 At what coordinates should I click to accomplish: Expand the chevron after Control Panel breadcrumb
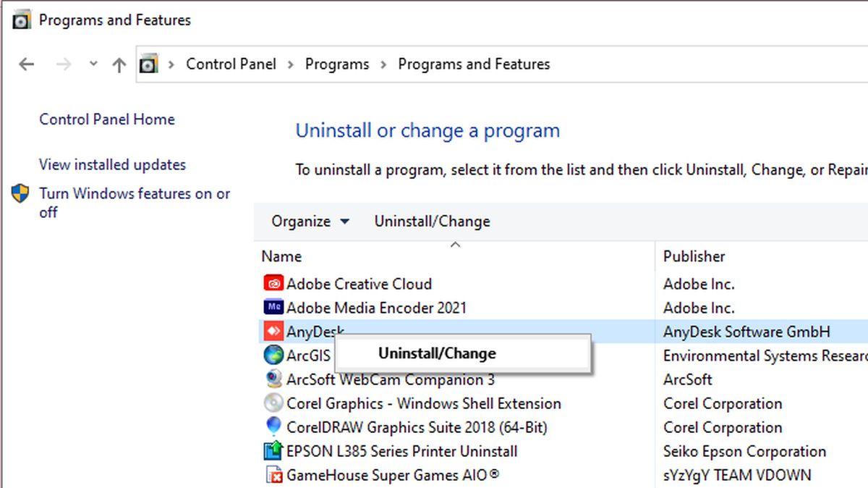(x=290, y=64)
